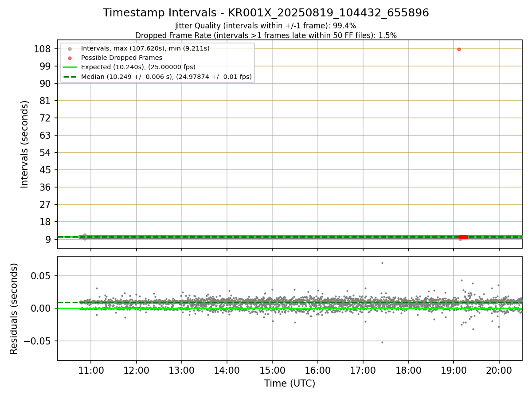Click the 18:00 time tick label
Viewport: 532px width, 399px height.
[408, 370]
